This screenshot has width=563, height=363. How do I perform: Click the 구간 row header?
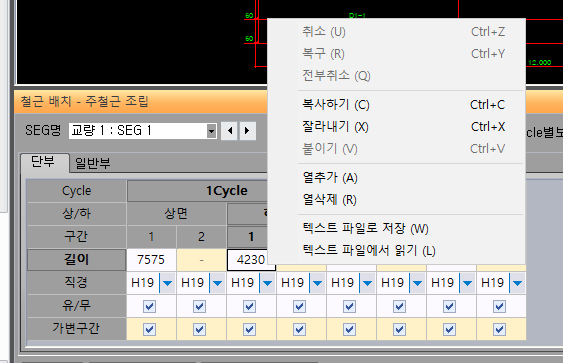click(76, 237)
